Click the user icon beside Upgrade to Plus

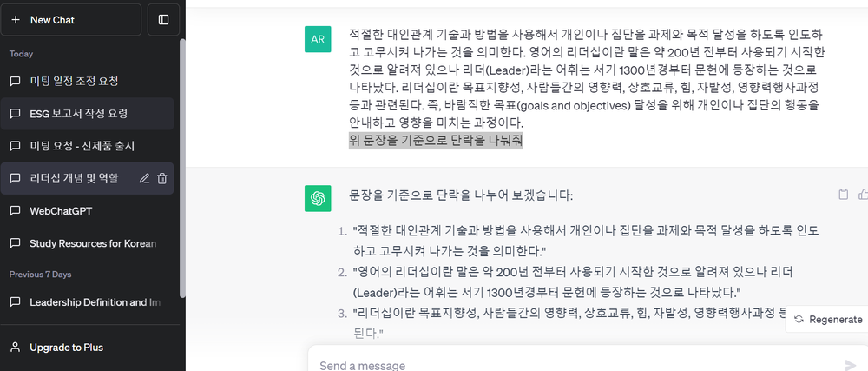coord(16,348)
